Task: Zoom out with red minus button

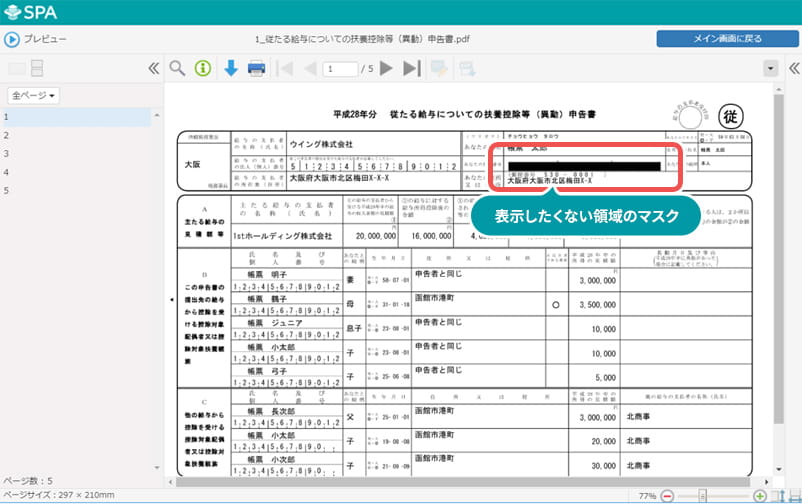Action: click(x=667, y=496)
